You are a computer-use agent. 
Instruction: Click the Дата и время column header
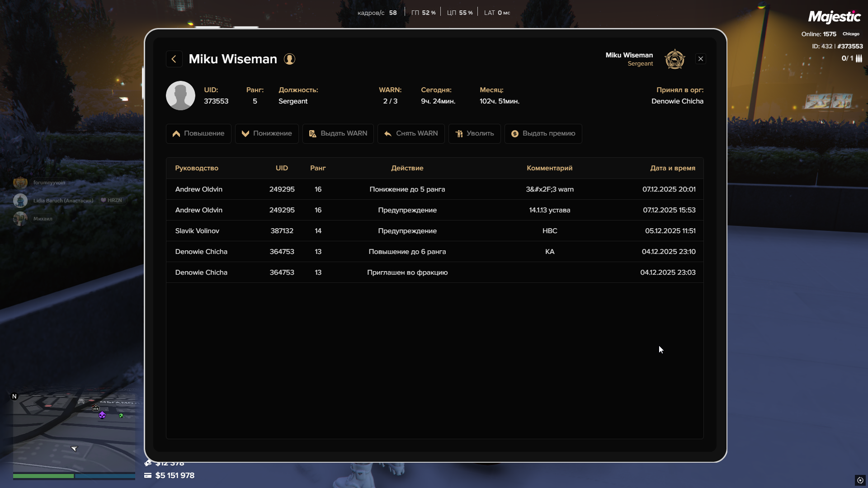[x=672, y=168]
